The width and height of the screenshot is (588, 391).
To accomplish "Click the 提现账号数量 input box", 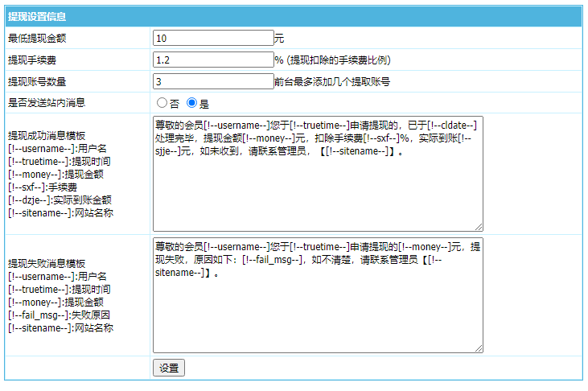I will pos(213,81).
